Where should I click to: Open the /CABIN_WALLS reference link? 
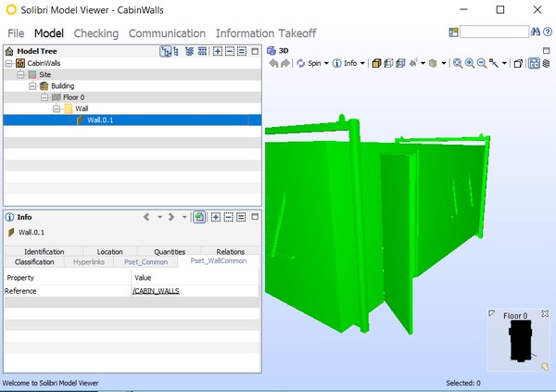click(157, 291)
